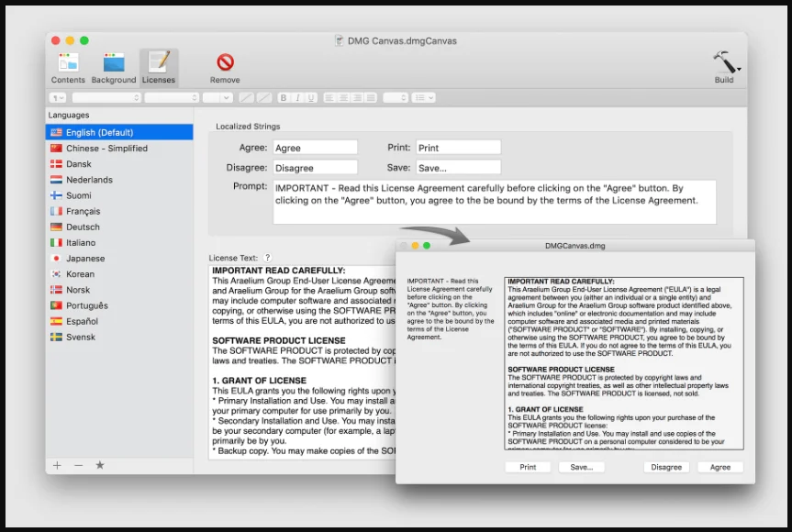Select the Suomi language row
Viewport: 792px width, 532px height.
coord(119,195)
